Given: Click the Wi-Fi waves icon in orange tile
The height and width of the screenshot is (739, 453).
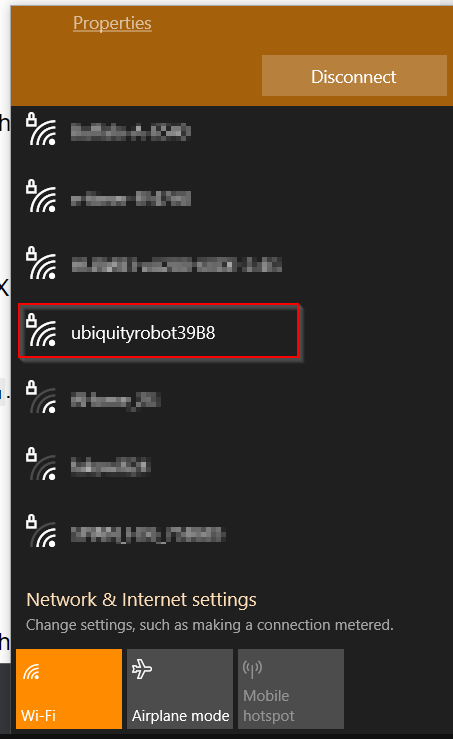Looking at the screenshot, I should [x=32, y=671].
